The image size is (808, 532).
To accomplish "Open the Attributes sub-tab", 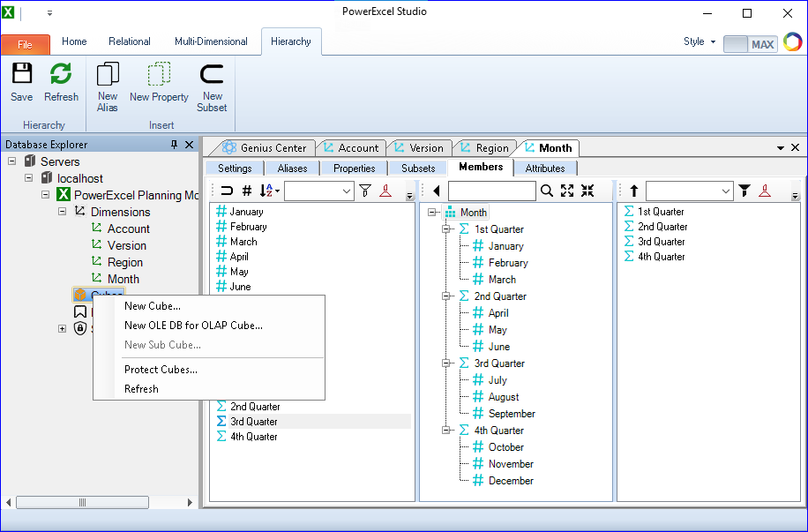I will (x=544, y=168).
